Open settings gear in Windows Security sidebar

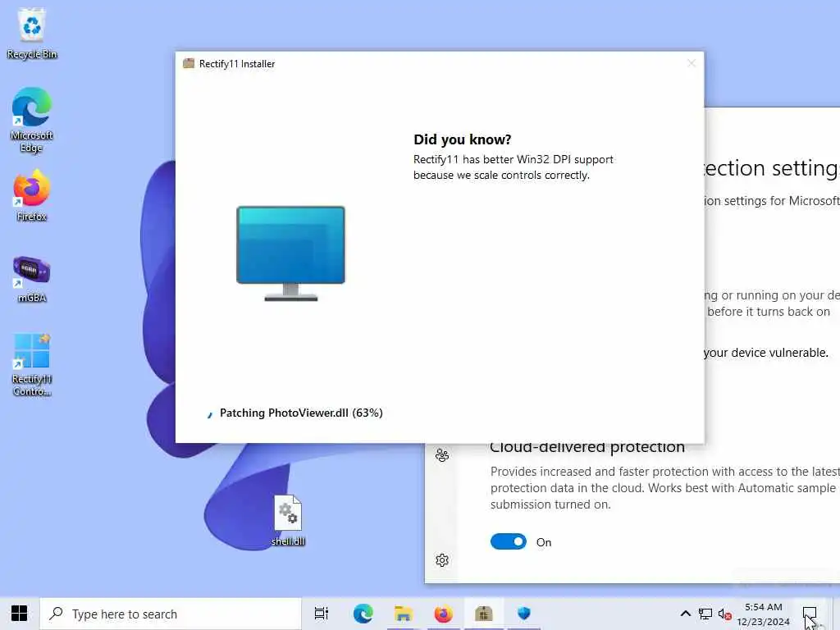(442, 560)
